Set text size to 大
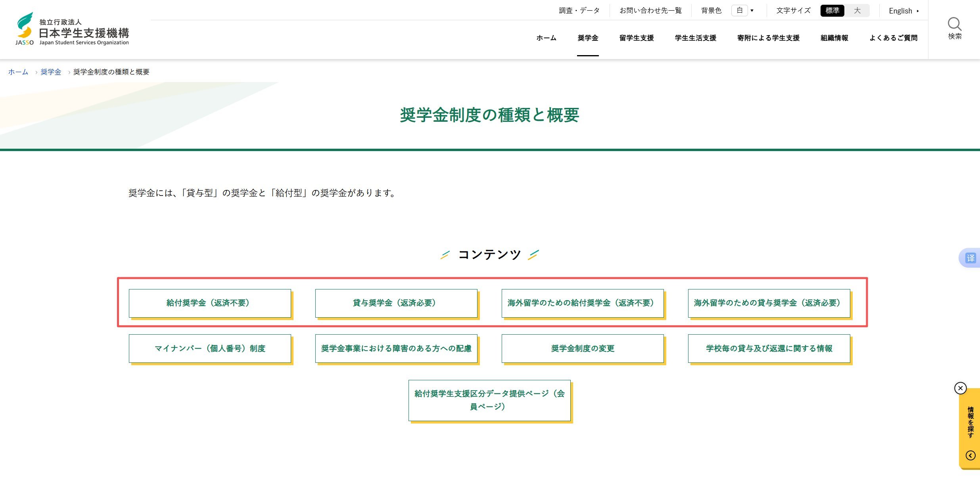980x481 pixels. (857, 11)
